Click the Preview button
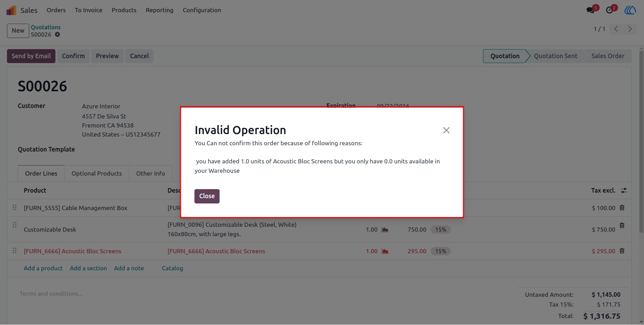Viewport: 644px width, 325px height. coord(107,56)
